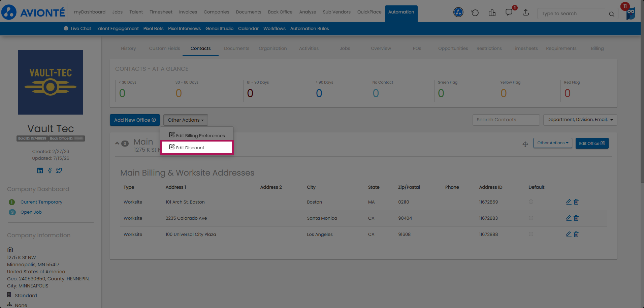
Task: Set 101 Arch St as default address
Action: tap(531, 202)
